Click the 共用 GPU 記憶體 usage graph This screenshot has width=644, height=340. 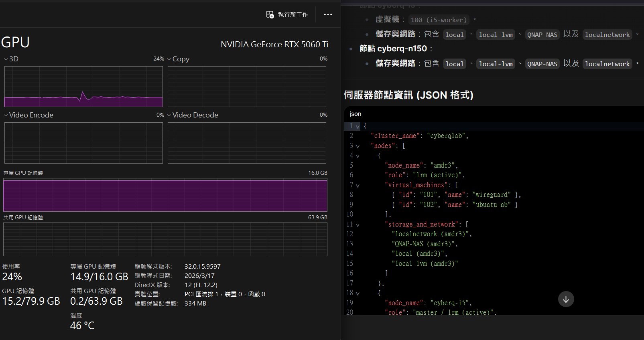pos(165,239)
